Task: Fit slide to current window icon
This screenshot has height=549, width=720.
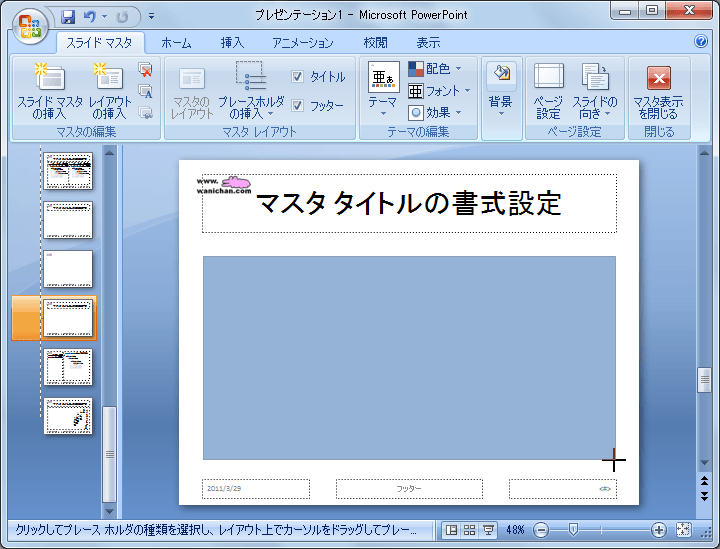Action: tap(683, 530)
